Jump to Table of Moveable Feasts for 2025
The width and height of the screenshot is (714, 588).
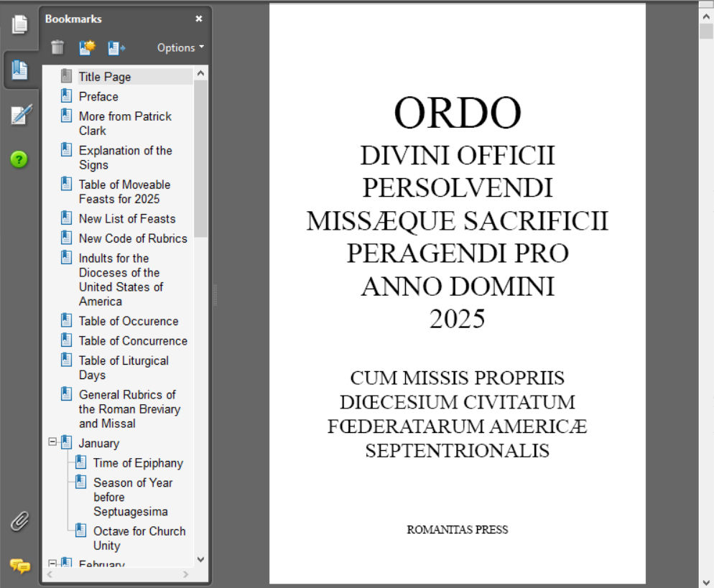[124, 191]
